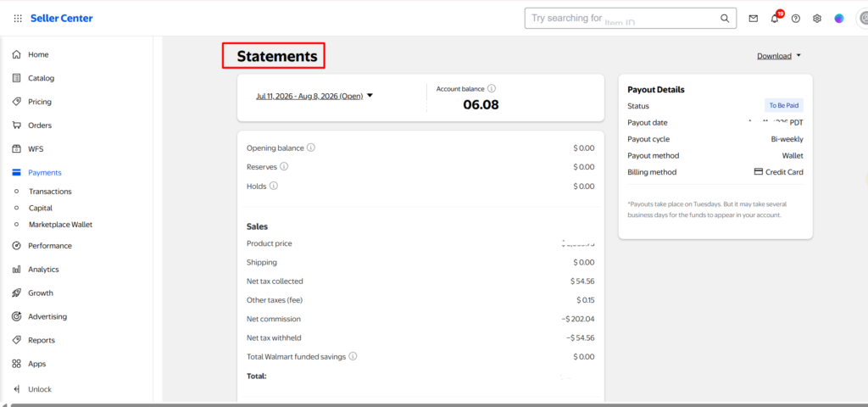Image resolution: width=868 pixels, height=407 pixels.
Task: Click the Opening balance info icon
Action: point(311,148)
